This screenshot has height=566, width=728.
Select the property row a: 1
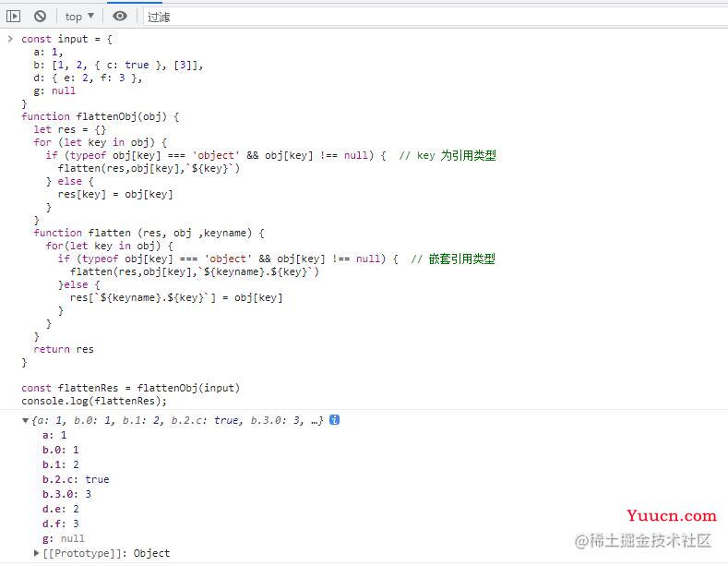click(54, 435)
